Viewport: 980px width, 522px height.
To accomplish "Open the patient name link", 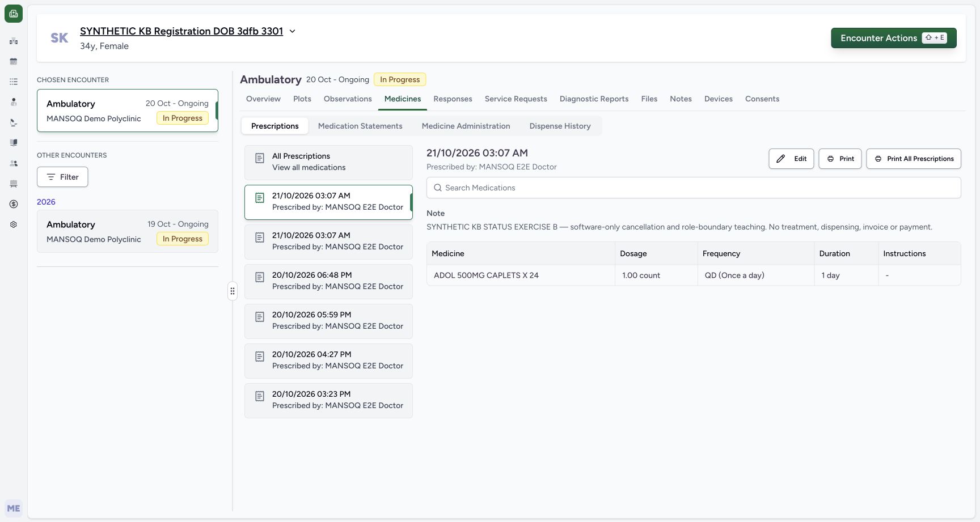I will point(181,31).
